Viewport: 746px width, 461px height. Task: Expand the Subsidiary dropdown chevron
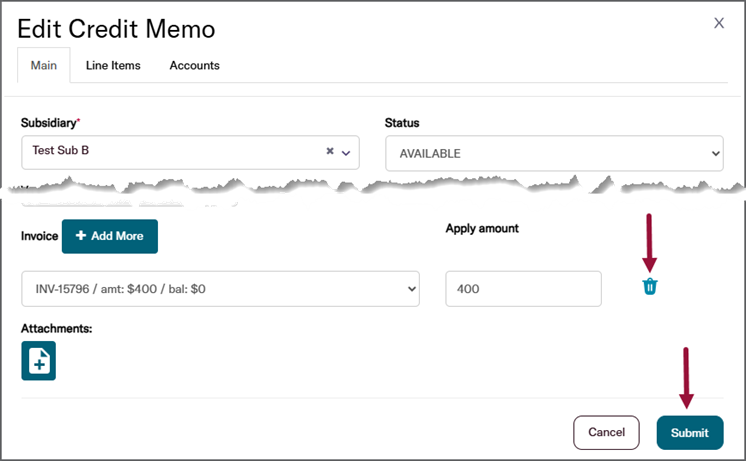[x=346, y=153]
